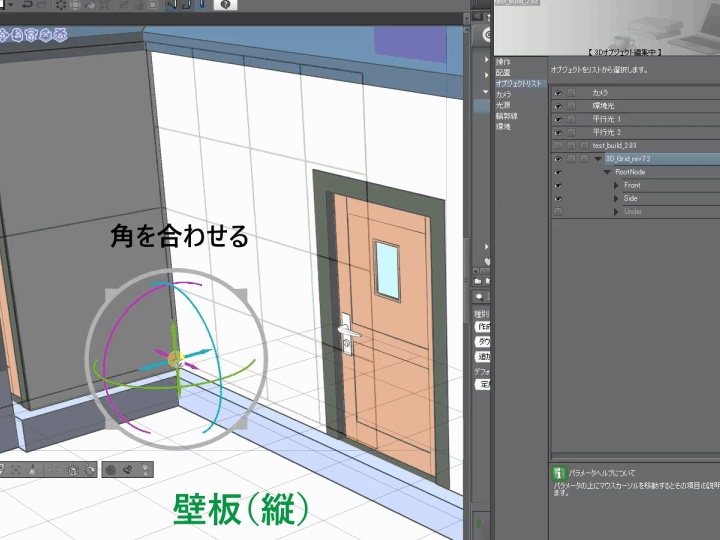The width and height of the screenshot is (720, 540).
Task: Select fifth movement manipulator icon above viewport
Action: coord(60,34)
